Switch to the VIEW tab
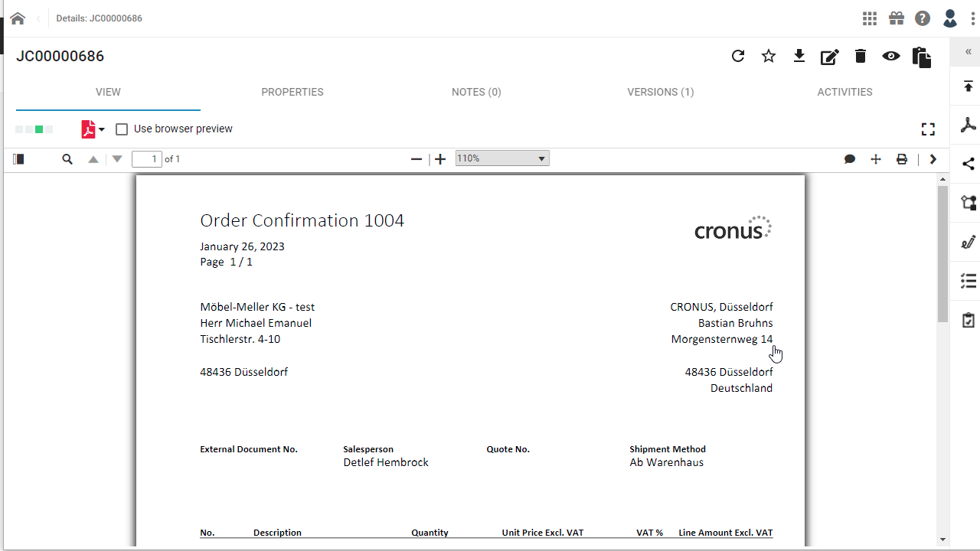This screenshot has height=551, width=980. pyautogui.click(x=108, y=92)
